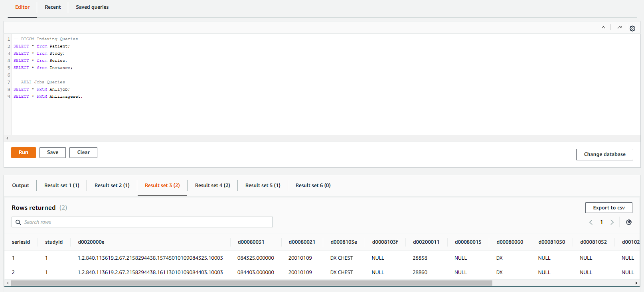Screen dimensions: 644x292
Task: Clear the query editor
Action: click(x=83, y=152)
